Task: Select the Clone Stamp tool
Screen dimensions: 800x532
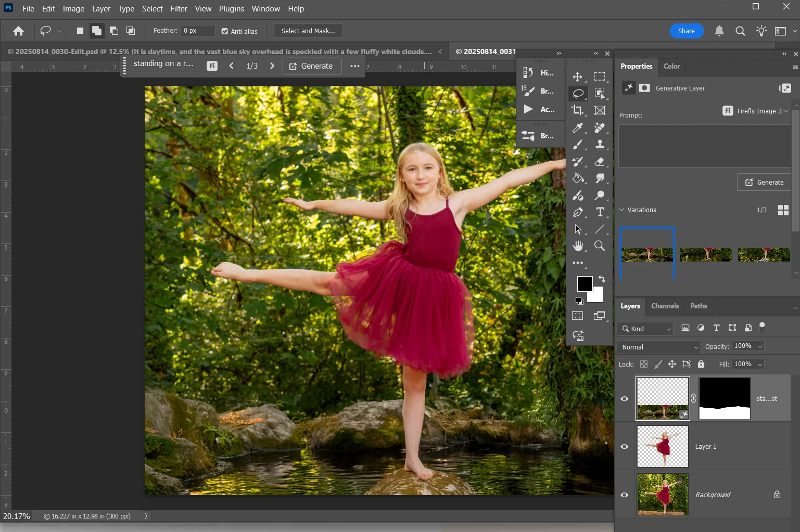Action: tap(600, 145)
